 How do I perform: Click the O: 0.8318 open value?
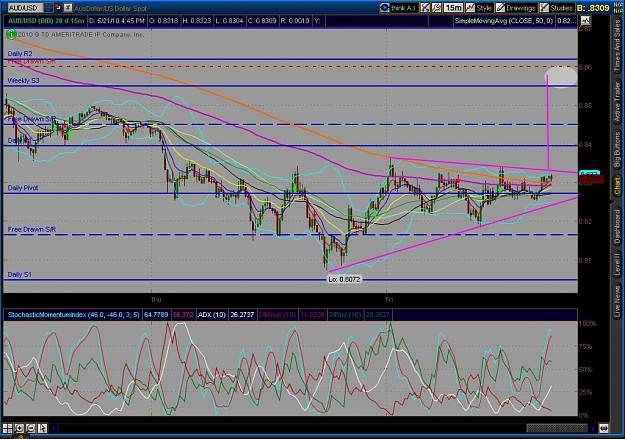164,21
